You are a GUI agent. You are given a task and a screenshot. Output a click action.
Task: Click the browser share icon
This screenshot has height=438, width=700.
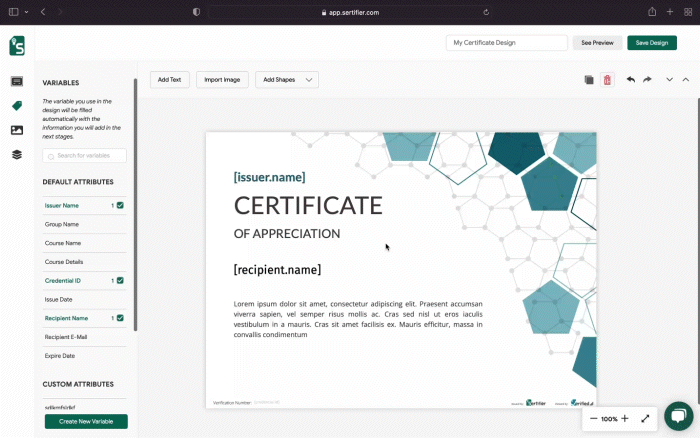coord(652,12)
